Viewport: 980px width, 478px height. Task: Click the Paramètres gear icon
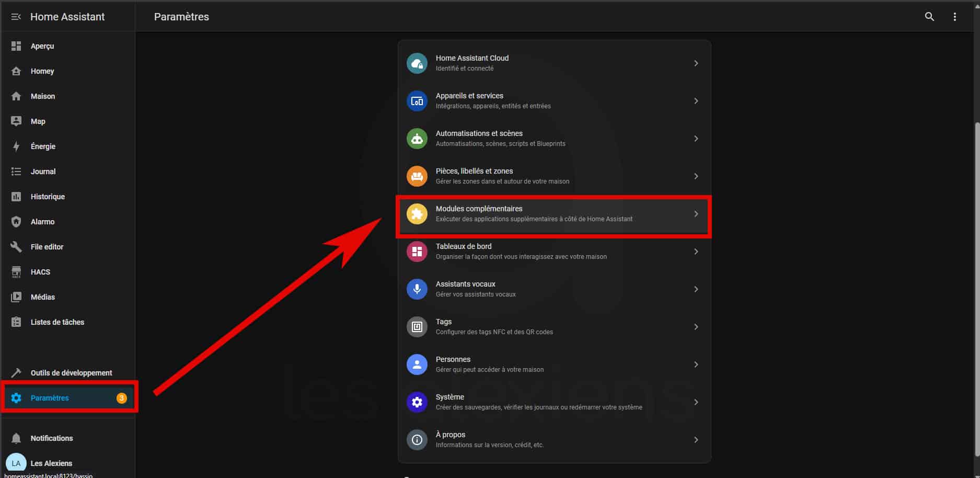point(16,398)
